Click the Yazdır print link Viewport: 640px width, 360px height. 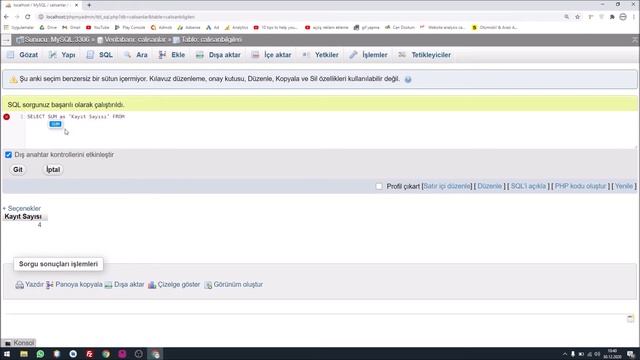tap(34, 284)
